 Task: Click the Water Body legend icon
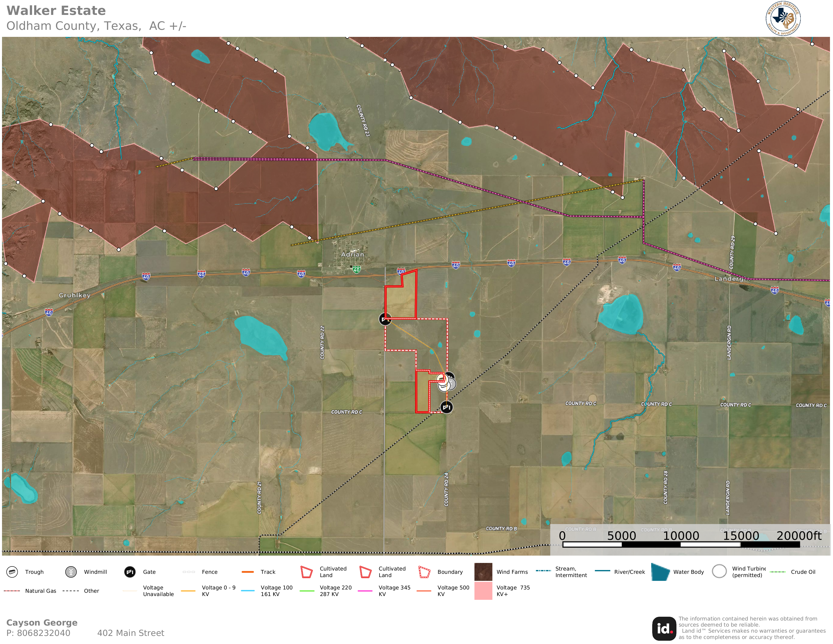(x=661, y=572)
